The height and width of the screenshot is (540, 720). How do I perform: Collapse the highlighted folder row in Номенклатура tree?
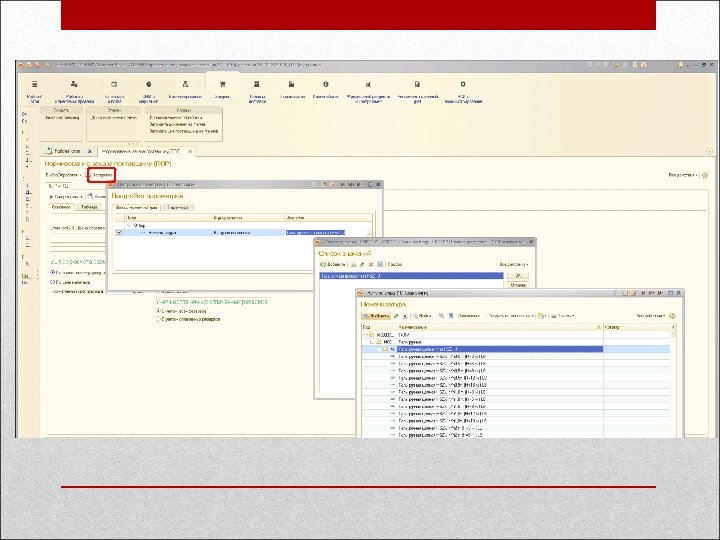coord(379,349)
